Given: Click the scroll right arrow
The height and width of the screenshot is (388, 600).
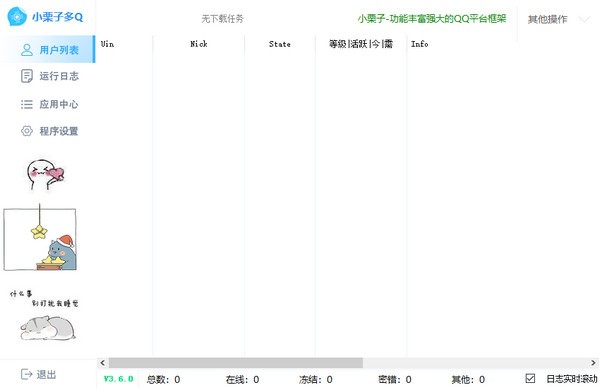Looking at the screenshot, I should (x=593, y=362).
